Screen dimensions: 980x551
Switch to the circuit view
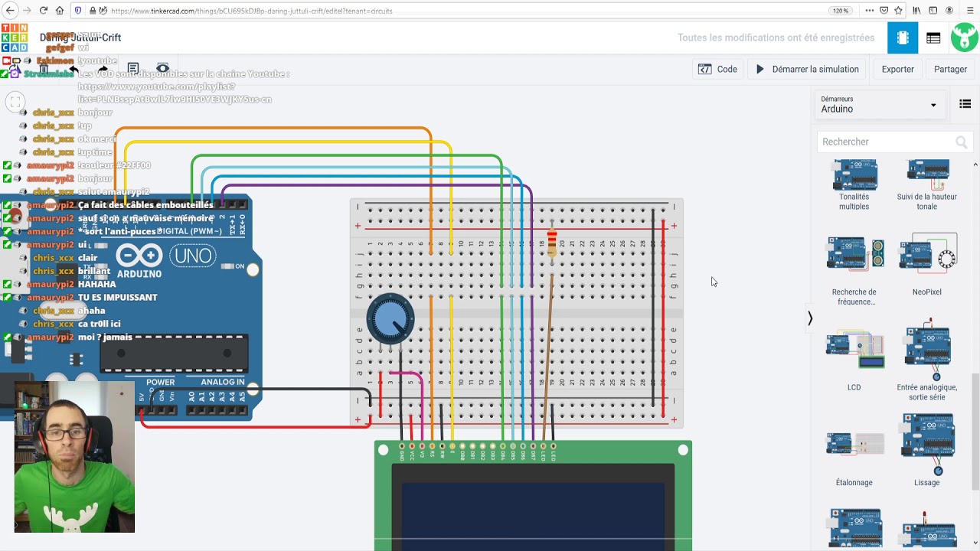903,38
